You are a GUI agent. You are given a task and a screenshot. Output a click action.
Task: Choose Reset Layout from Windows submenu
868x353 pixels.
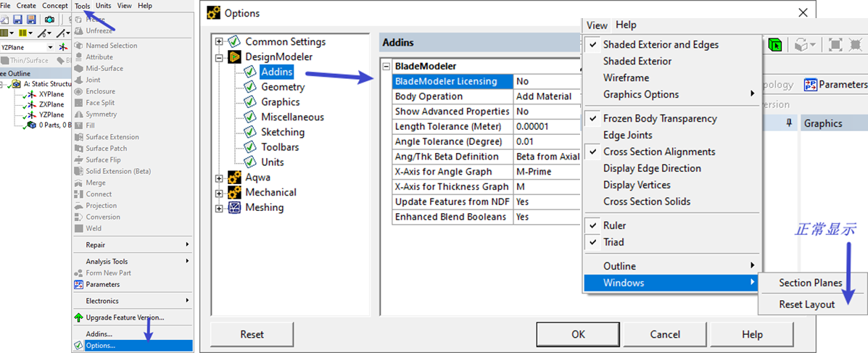pyautogui.click(x=806, y=304)
